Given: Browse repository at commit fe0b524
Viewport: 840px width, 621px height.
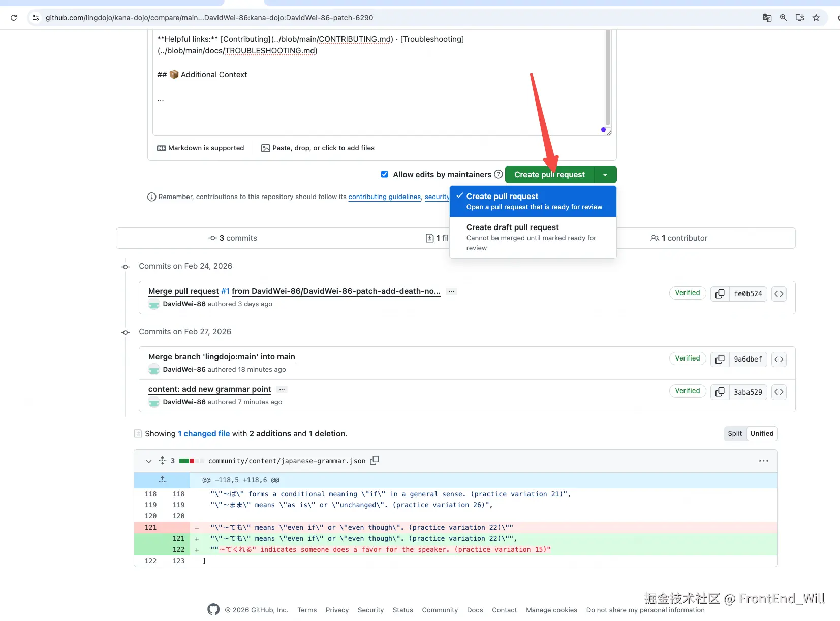Looking at the screenshot, I should [779, 294].
